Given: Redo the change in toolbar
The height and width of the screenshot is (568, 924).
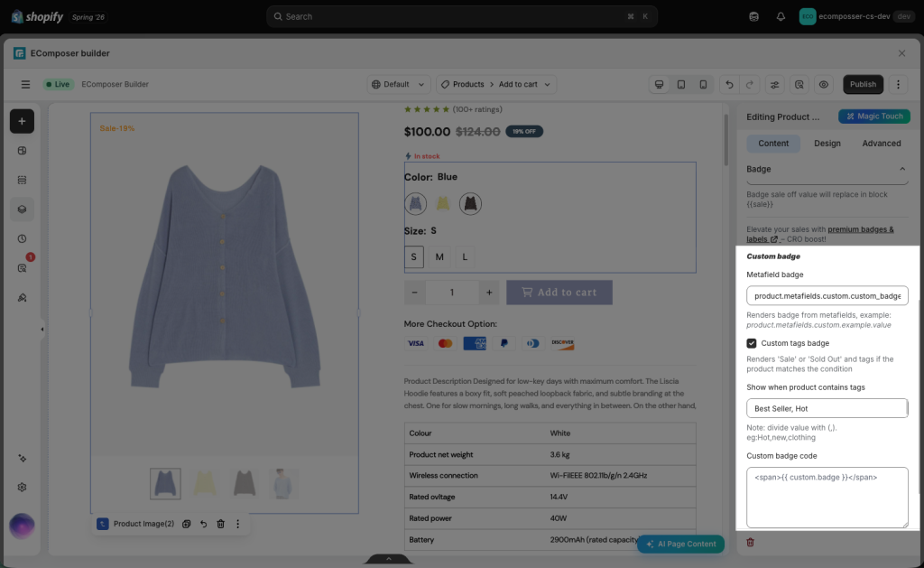Looking at the screenshot, I should 750,84.
